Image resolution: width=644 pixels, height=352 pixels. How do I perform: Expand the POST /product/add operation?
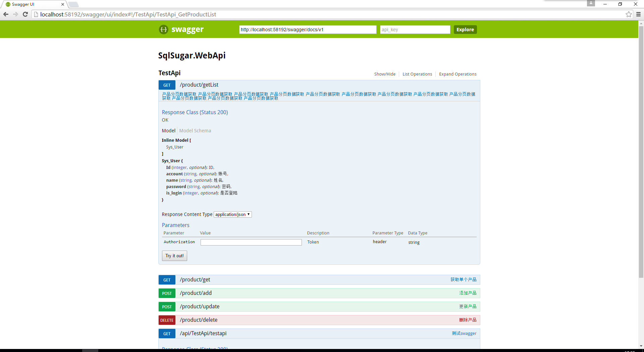(x=196, y=293)
